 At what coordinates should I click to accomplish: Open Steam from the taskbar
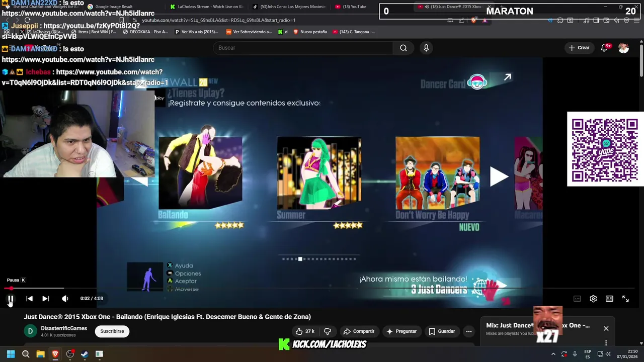click(x=85, y=354)
